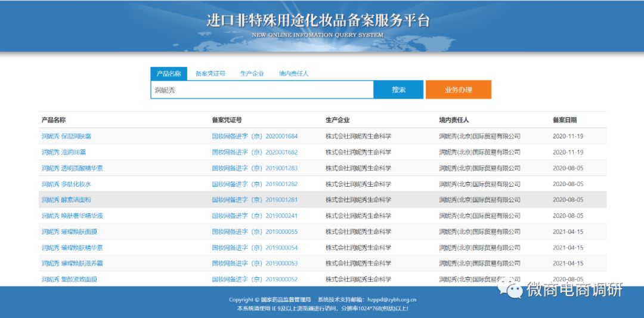Click certificate number link ending in 2020001684
This screenshot has height=318, width=644.
(x=255, y=136)
